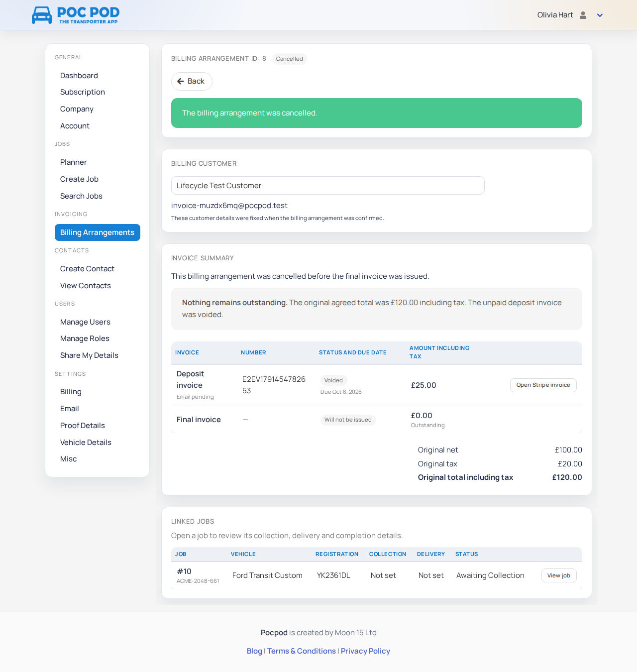Select Account from the sidebar

point(75,126)
